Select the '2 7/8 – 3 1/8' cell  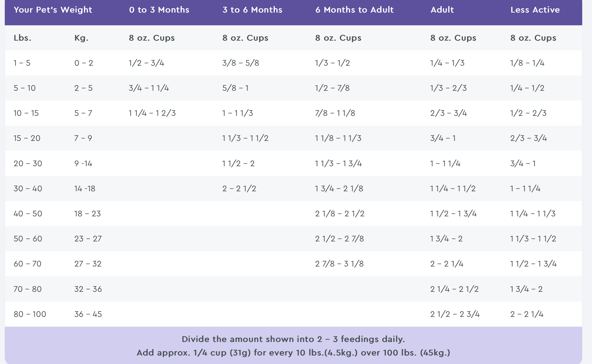(x=339, y=264)
